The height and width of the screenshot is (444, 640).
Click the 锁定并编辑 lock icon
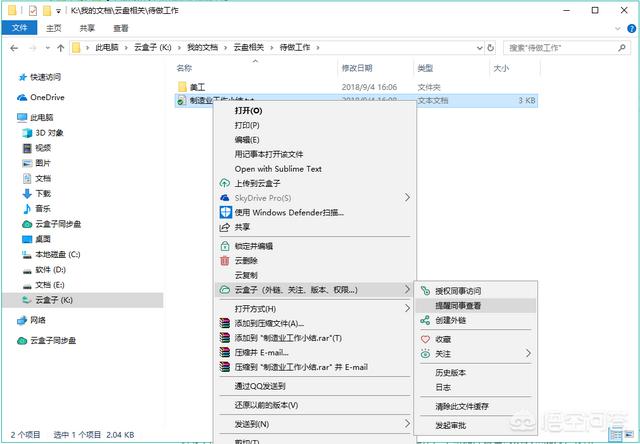pyautogui.click(x=224, y=246)
